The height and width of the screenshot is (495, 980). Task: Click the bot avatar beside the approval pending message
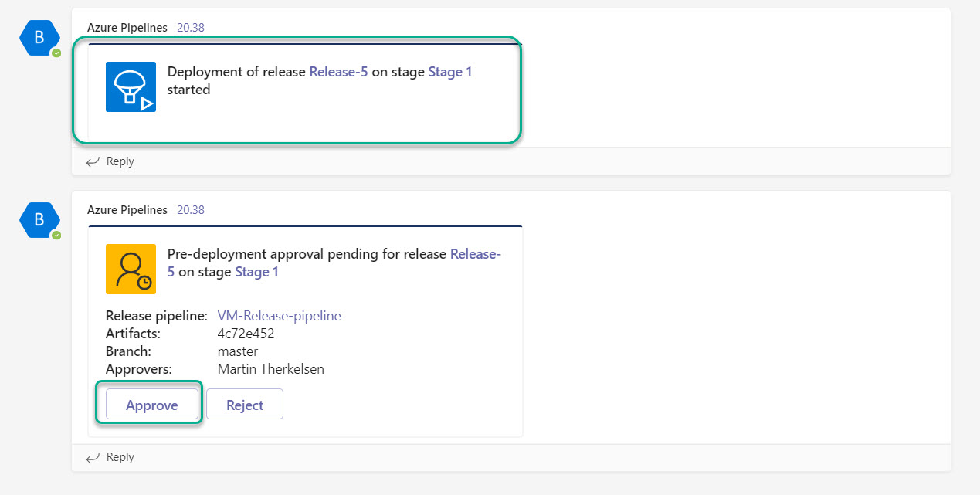click(40, 221)
